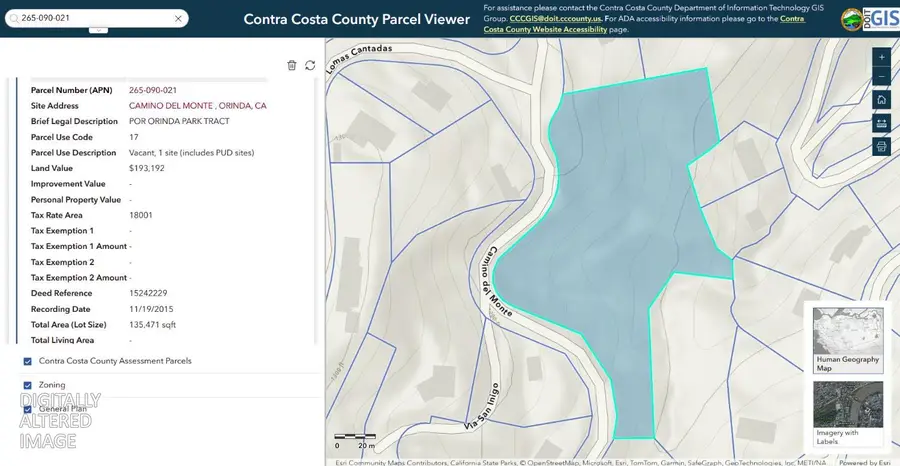900x466 pixels.
Task: Open the print map tool
Action: pos(882,146)
